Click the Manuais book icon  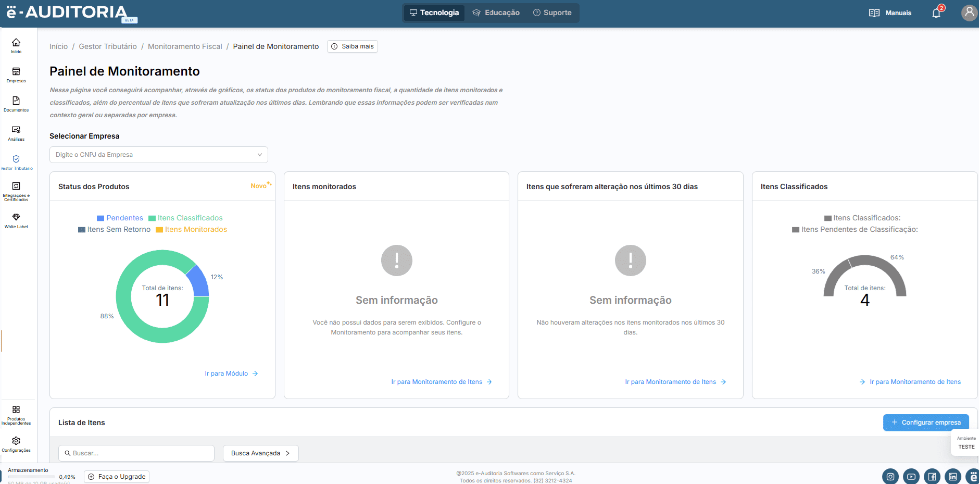click(x=874, y=13)
